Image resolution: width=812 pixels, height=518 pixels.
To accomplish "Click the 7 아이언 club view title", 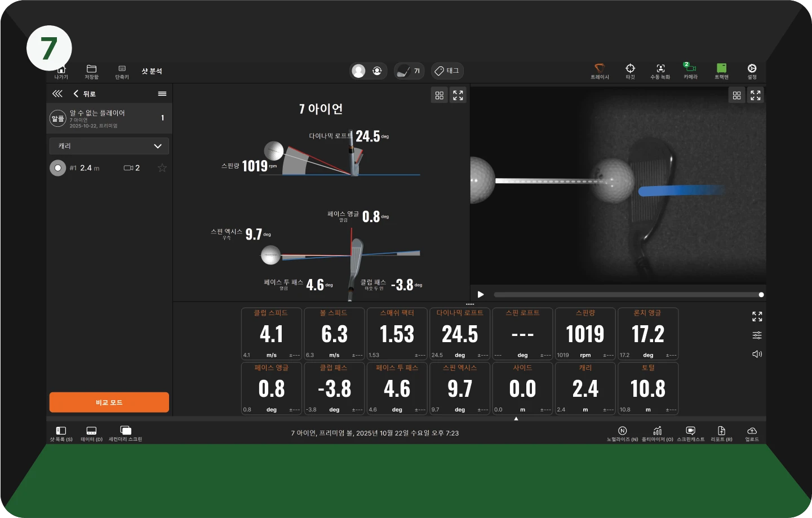I will pyautogui.click(x=321, y=109).
